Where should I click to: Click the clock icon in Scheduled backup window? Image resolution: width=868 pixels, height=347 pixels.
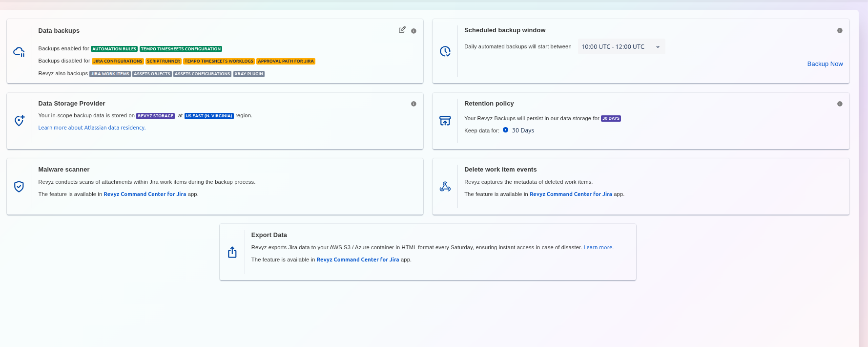(x=445, y=51)
